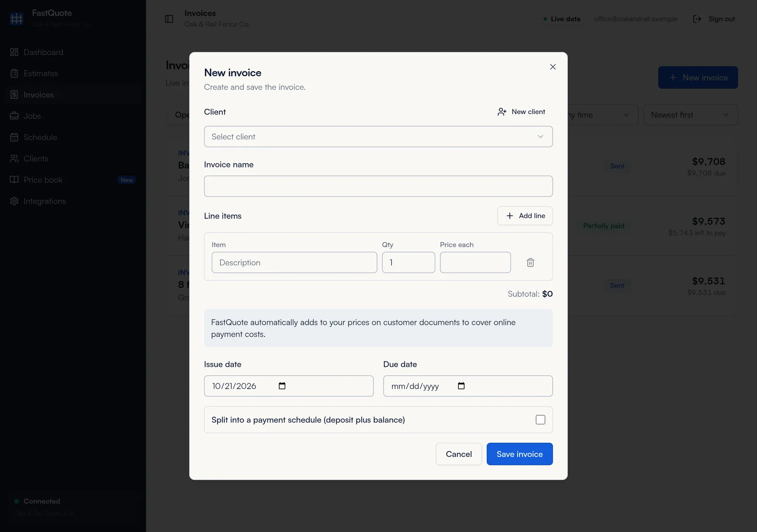This screenshot has width=757, height=532.
Task: Cancel the new invoice dialog
Action: click(459, 454)
